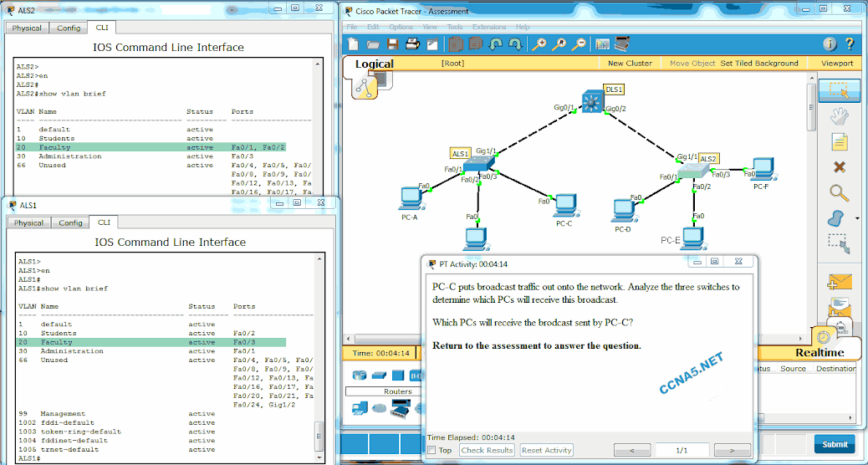
Task: Click the PC-C computer icon
Action: [x=564, y=205]
